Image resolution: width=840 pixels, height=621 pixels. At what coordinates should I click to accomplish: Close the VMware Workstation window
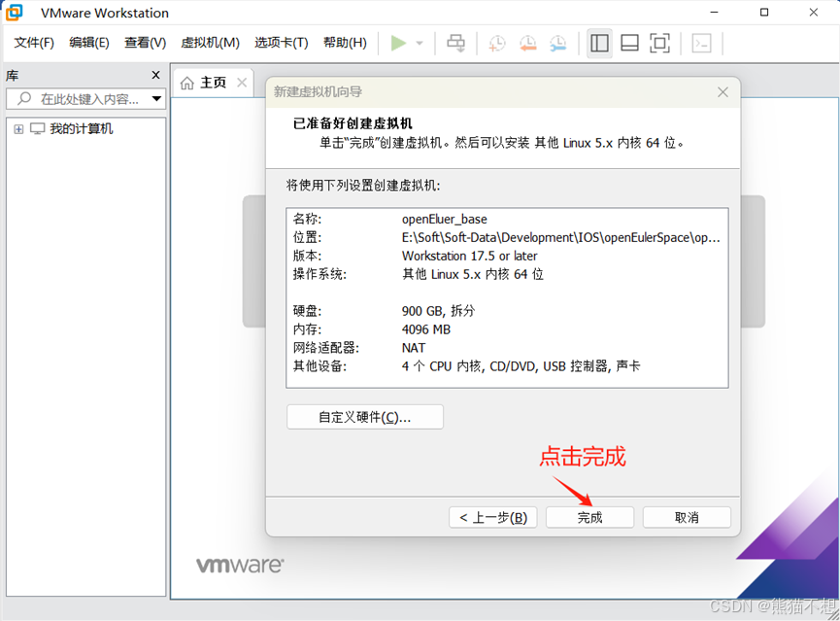(x=813, y=13)
